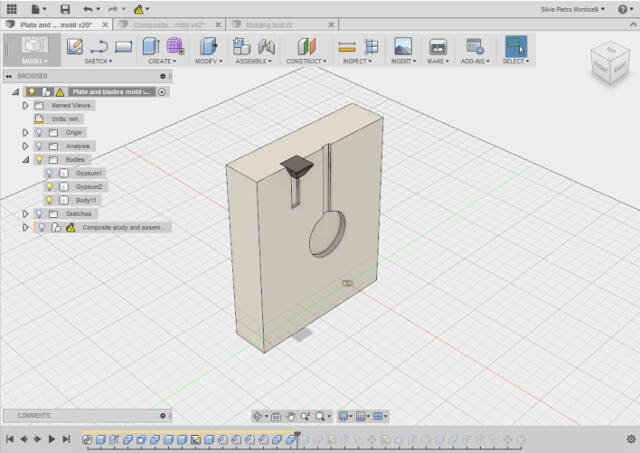Show the Origin folder via light bulb

coord(39,132)
